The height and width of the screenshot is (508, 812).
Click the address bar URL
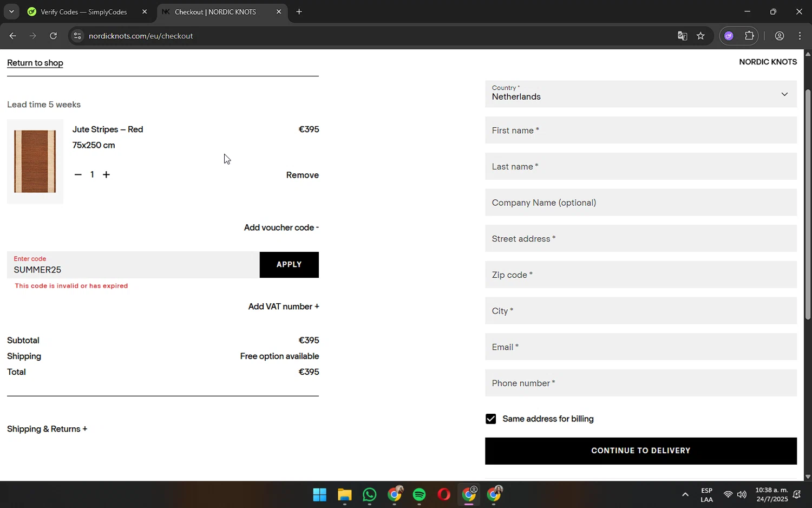pyautogui.click(x=141, y=36)
